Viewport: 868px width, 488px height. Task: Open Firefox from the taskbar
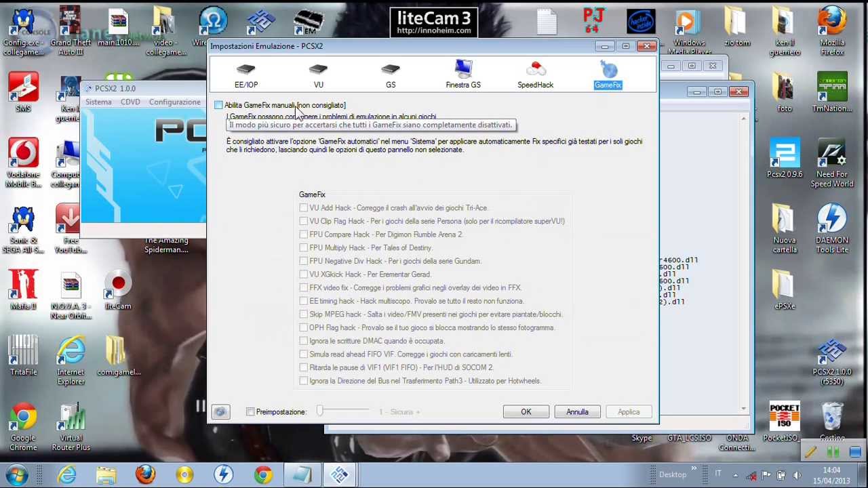click(145, 474)
